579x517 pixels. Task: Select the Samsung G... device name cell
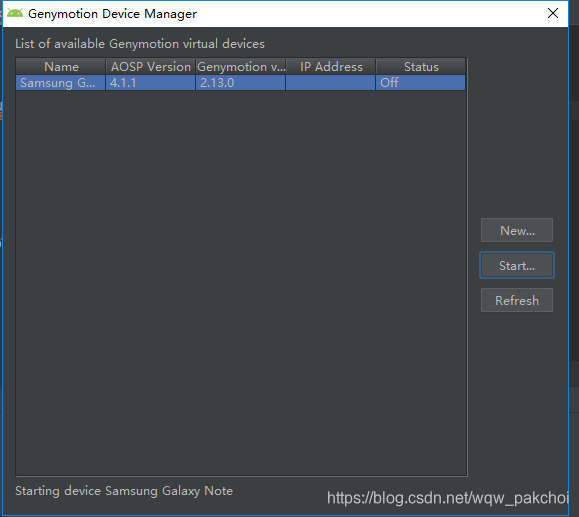(x=61, y=83)
